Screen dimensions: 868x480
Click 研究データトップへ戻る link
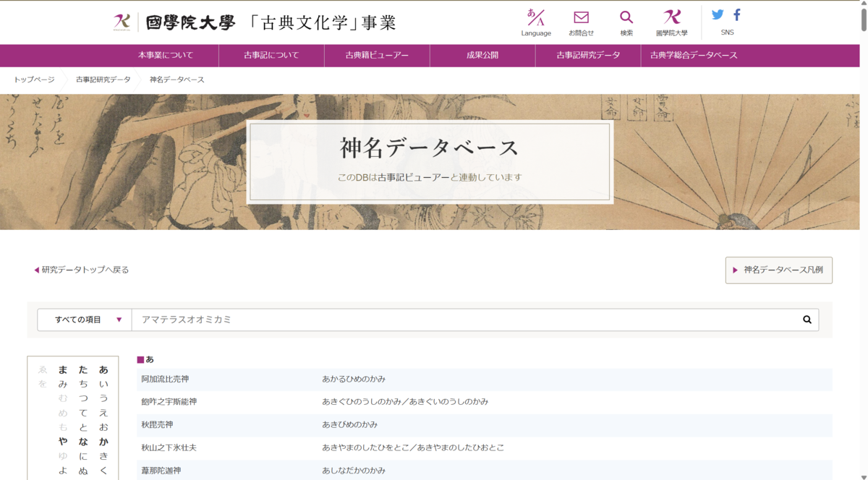(x=82, y=270)
